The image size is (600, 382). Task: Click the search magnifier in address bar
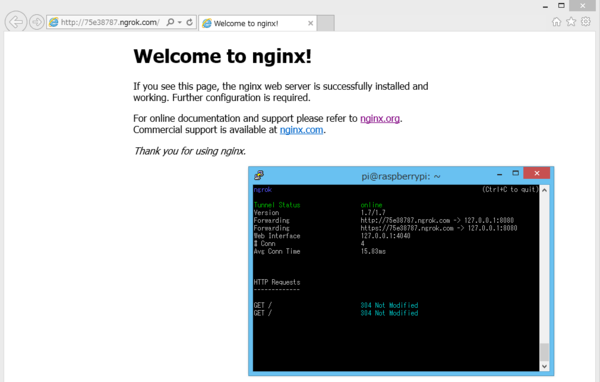pos(170,22)
